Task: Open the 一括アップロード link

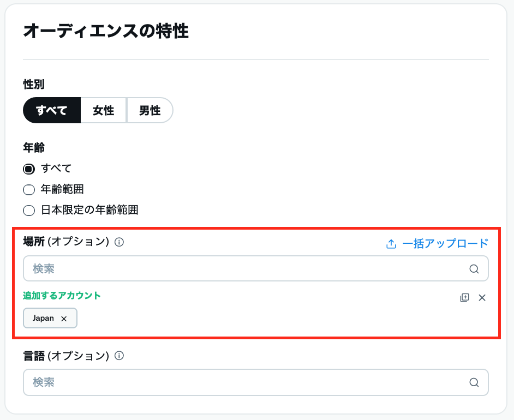Action: click(x=445, y=243)
